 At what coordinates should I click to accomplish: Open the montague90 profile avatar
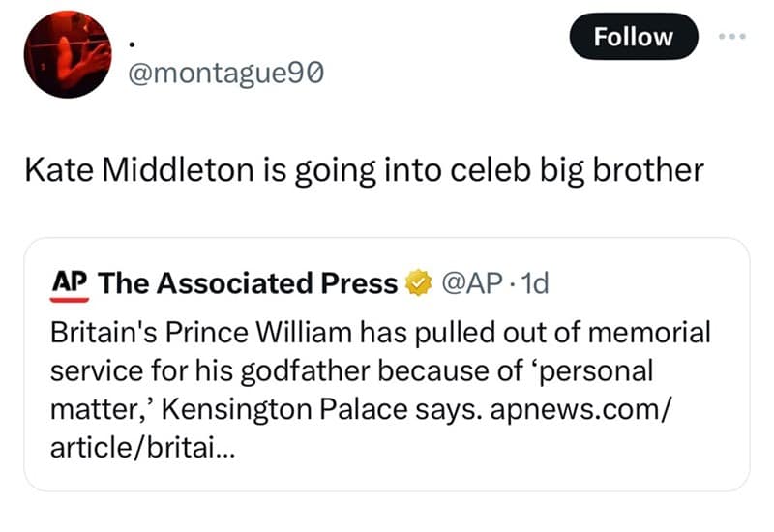(x=68, y=54)
